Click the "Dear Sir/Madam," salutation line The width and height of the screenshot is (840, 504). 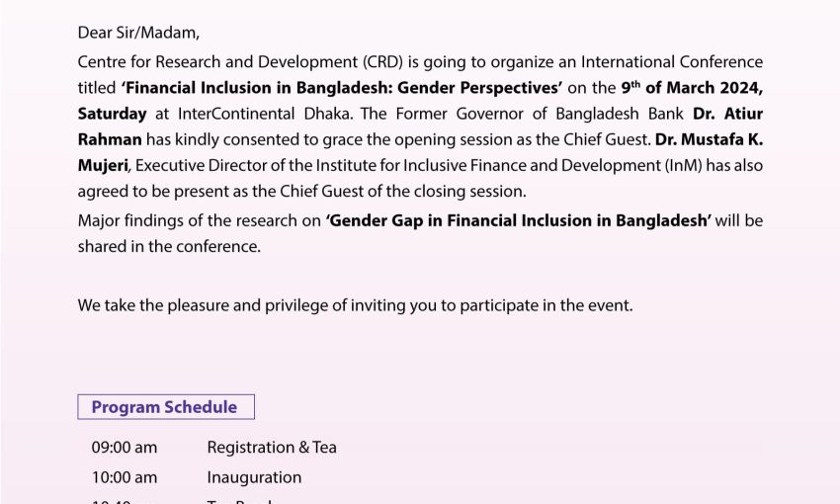click(131, 33)
